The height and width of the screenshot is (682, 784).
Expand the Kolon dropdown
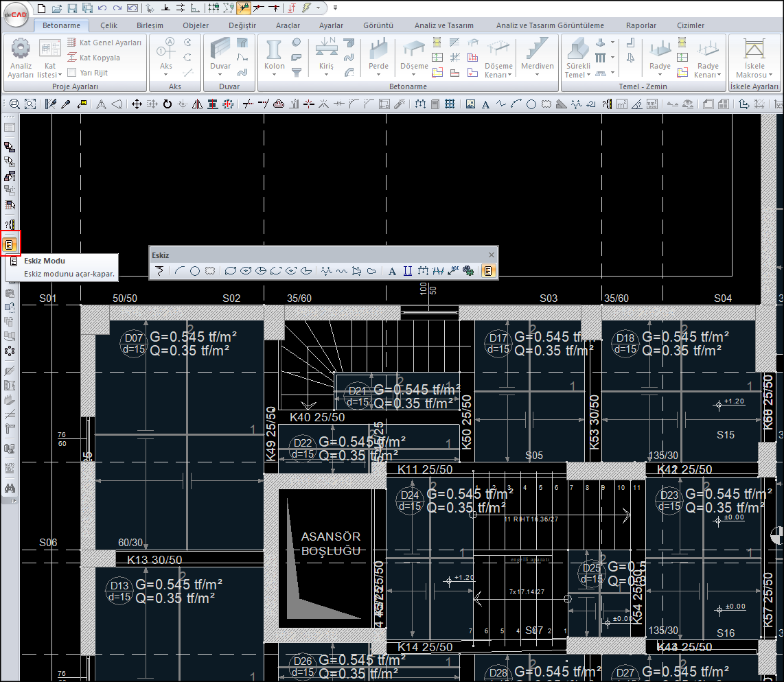[274, 75]
